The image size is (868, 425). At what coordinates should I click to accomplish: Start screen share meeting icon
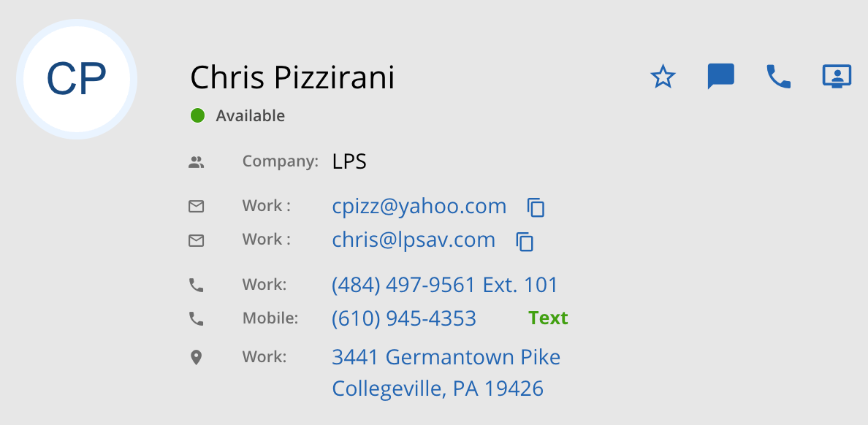coord(837,77)
